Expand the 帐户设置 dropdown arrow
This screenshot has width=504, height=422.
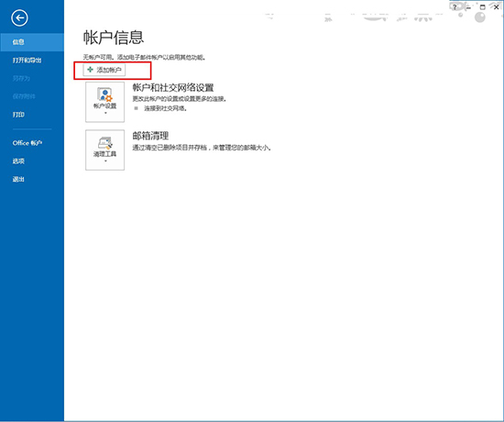point(105,113)
